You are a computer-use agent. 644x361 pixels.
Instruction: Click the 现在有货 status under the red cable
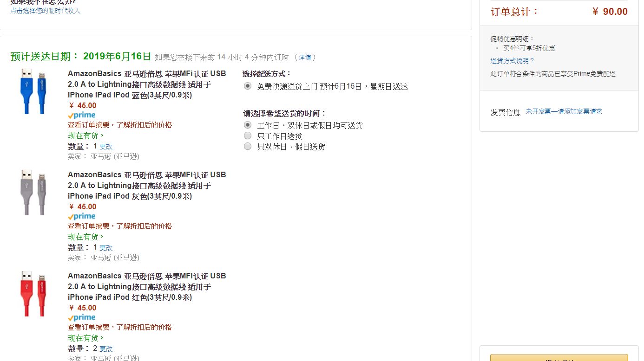[86, 338]
